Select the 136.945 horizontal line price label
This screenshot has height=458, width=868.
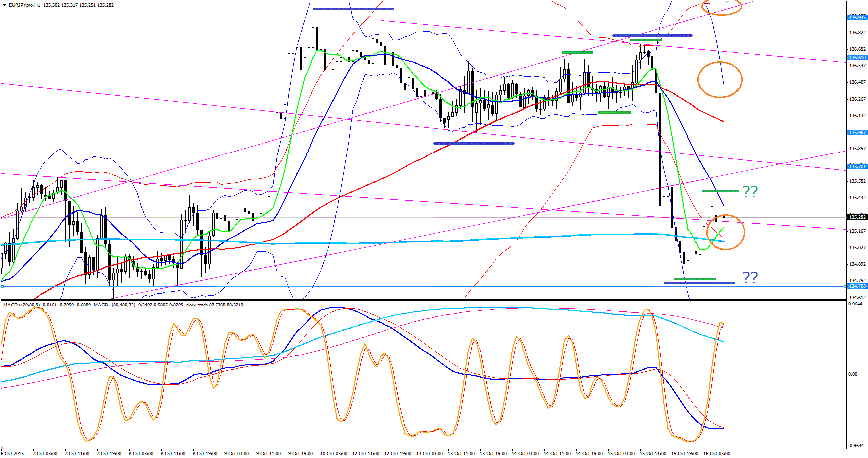coord(857,18)
